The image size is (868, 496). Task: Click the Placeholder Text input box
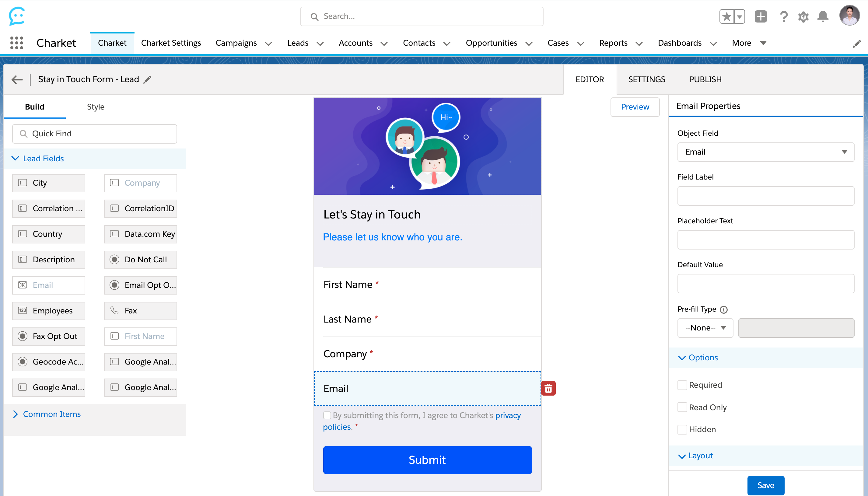pos(765,240)
